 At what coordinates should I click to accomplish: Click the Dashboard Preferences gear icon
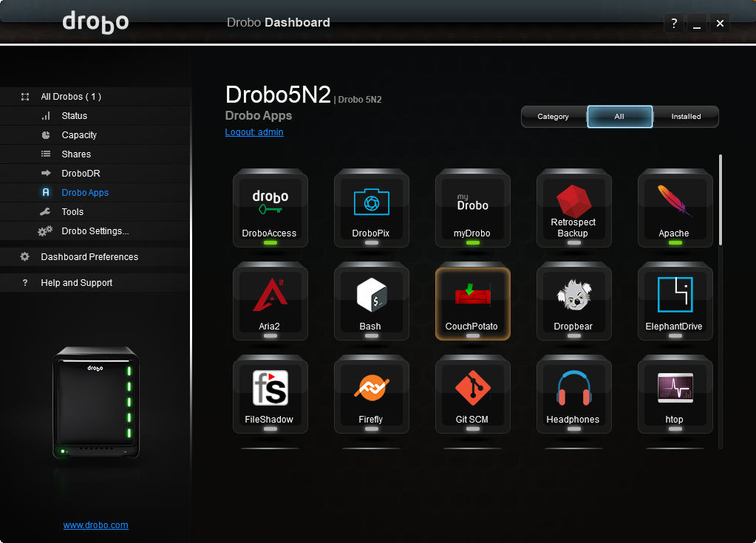click(24, 257)
